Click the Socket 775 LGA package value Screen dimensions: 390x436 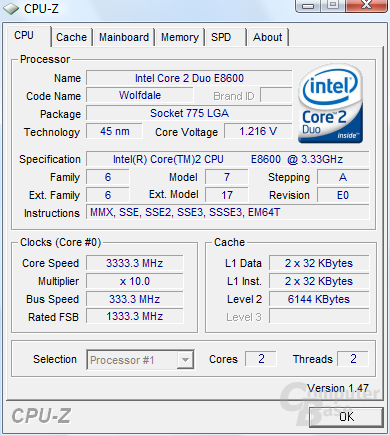coord(189,113)
